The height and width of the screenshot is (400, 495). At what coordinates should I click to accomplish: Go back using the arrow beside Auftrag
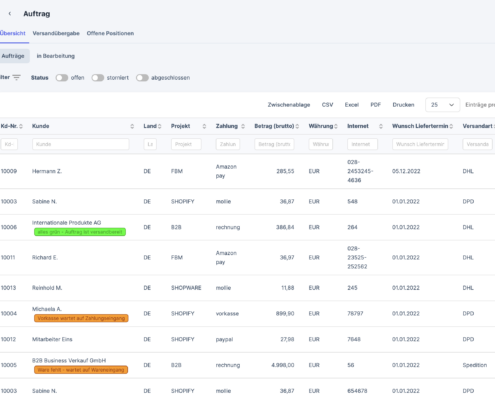point(10,14)
